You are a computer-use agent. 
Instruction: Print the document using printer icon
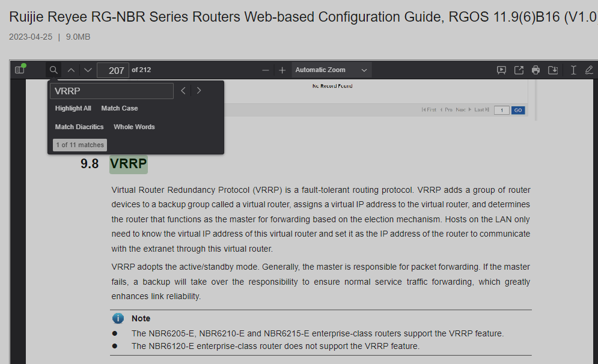[536, 70]
